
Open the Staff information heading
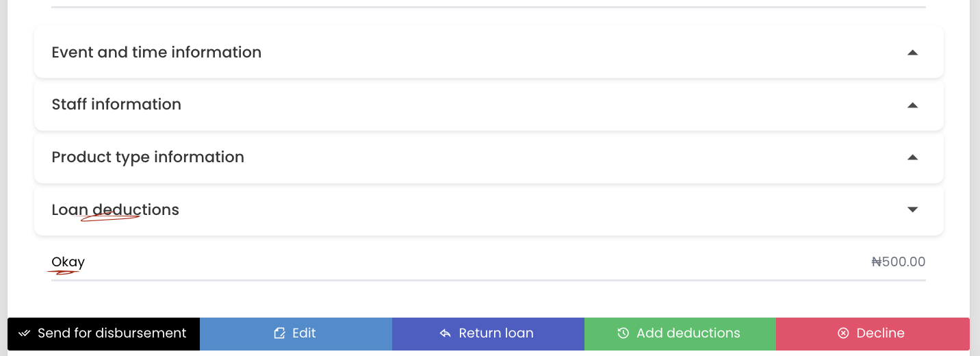click(116, 105)
